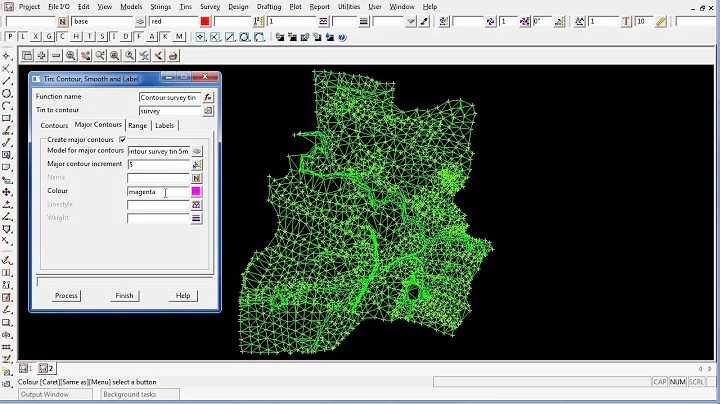
Task: Open the Utilities menu
Action: (x=349, y=7)
